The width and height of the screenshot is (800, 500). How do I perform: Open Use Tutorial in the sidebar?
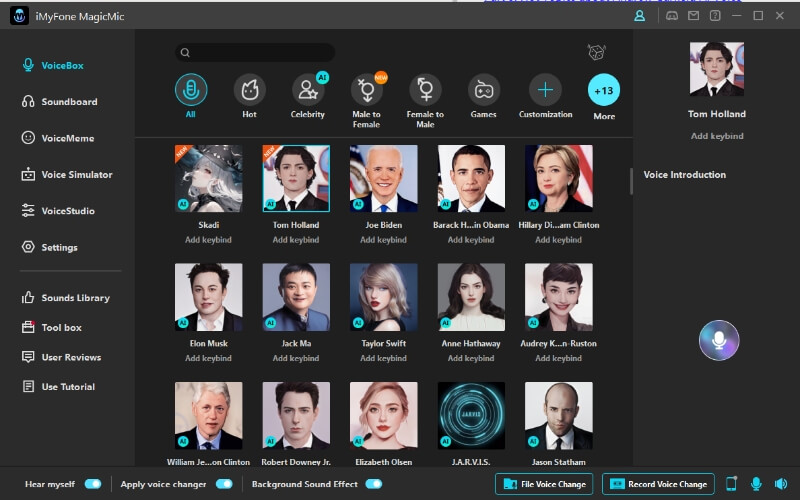coord(58,386)
